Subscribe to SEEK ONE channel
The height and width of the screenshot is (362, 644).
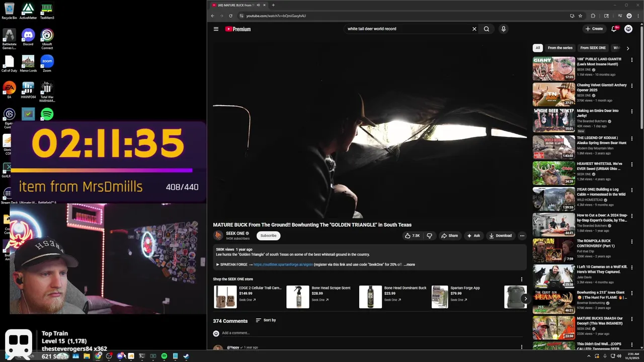tap(268, 236)
